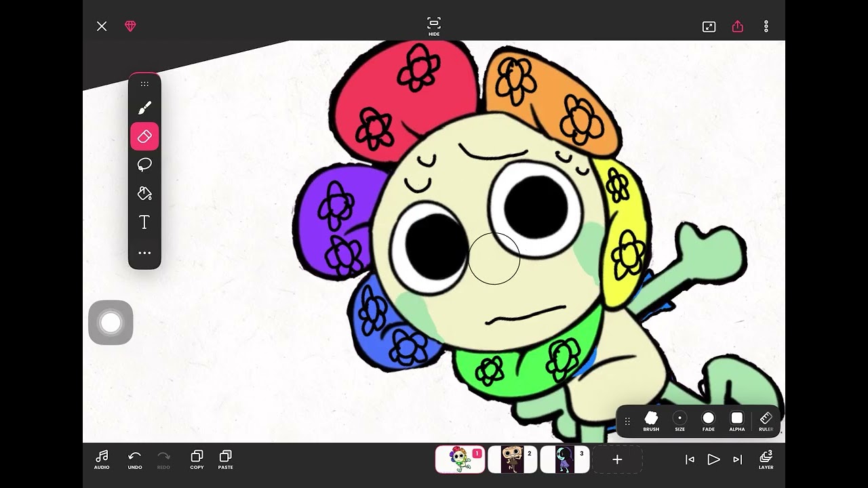868x488 pixels.
Task: Play the animation
Action: coord(713,460)
